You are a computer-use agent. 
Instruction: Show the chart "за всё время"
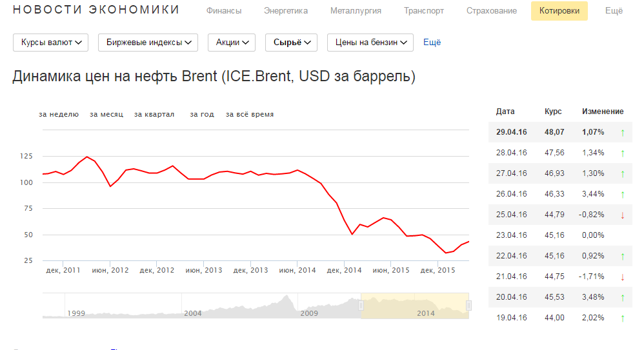coord(250,115)
